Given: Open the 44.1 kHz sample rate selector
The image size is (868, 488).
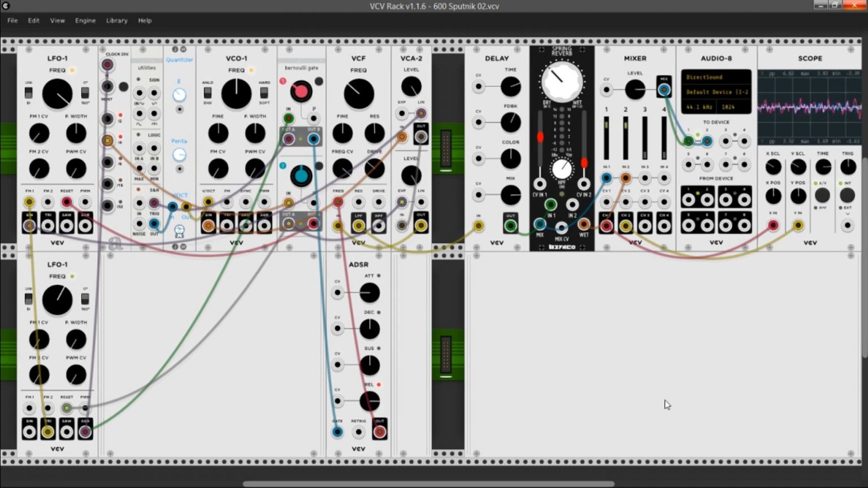Looking at the screenshot, I should click(x=699, y=107).
